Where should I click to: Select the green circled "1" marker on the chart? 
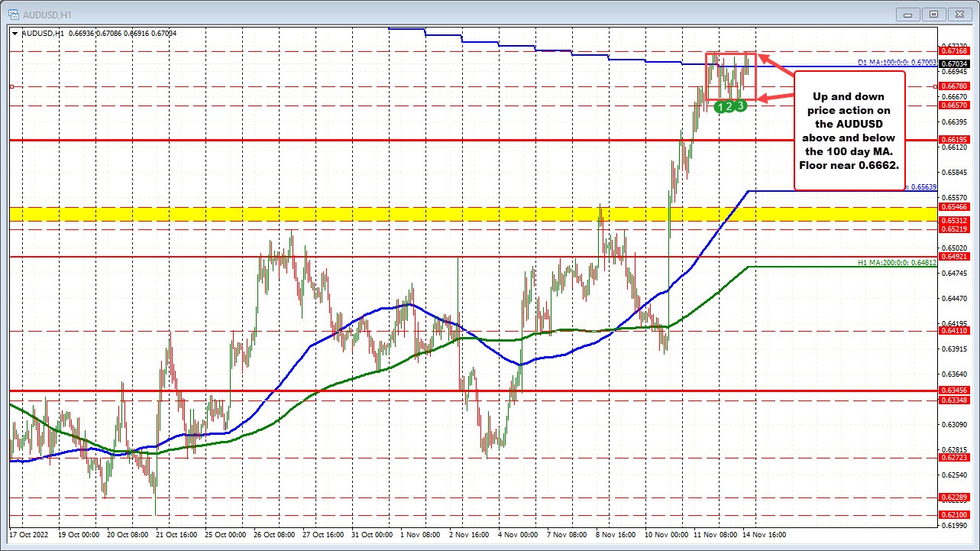pyautogui.click(x=721, y=106)
